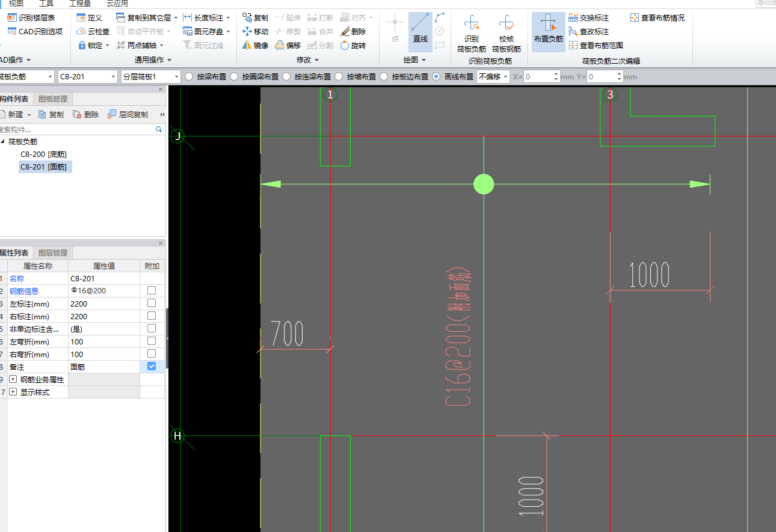Select 按梁布置 radio option
This screenshot has height=532, width=776.
tap(189, 76)
